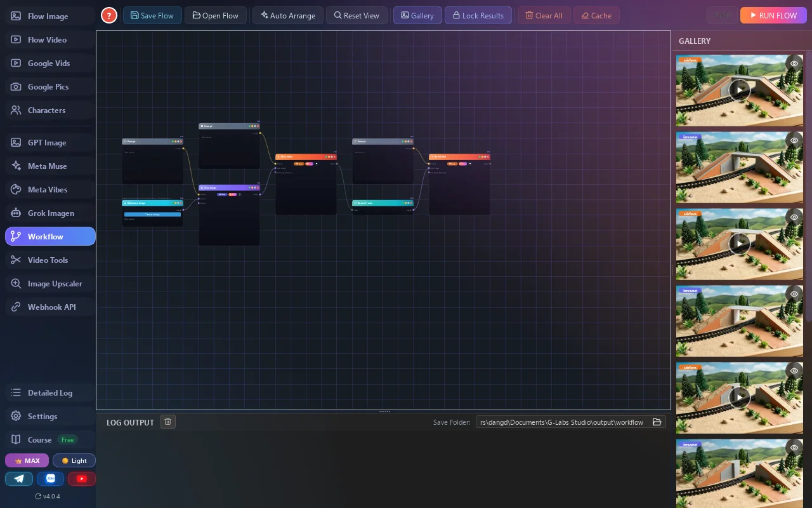Open Video Tools in the sidebar
The width and height of the screenshot is (812, 508).
tap(50, 260)
